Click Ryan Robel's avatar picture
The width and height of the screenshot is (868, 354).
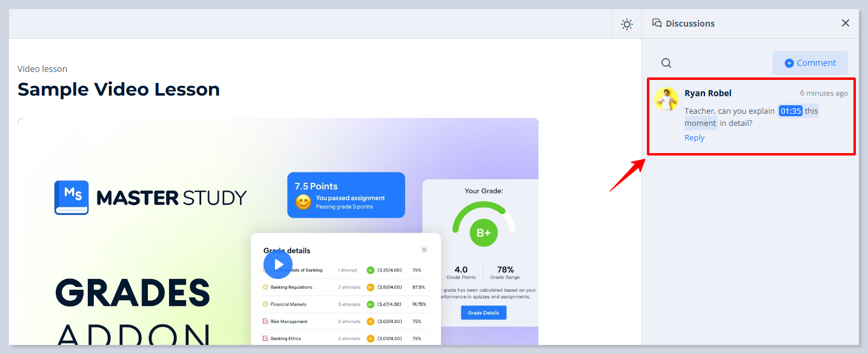click(666, 99)
